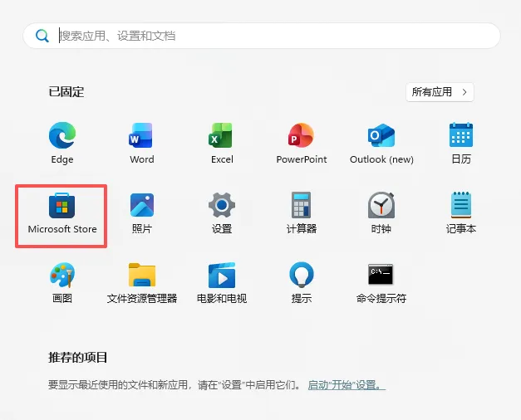
Task: Open the 照片 photos app
Action: 142,212
